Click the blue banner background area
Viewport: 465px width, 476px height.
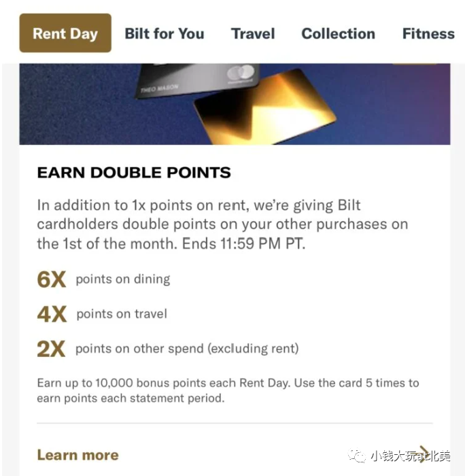click(76, 116)
